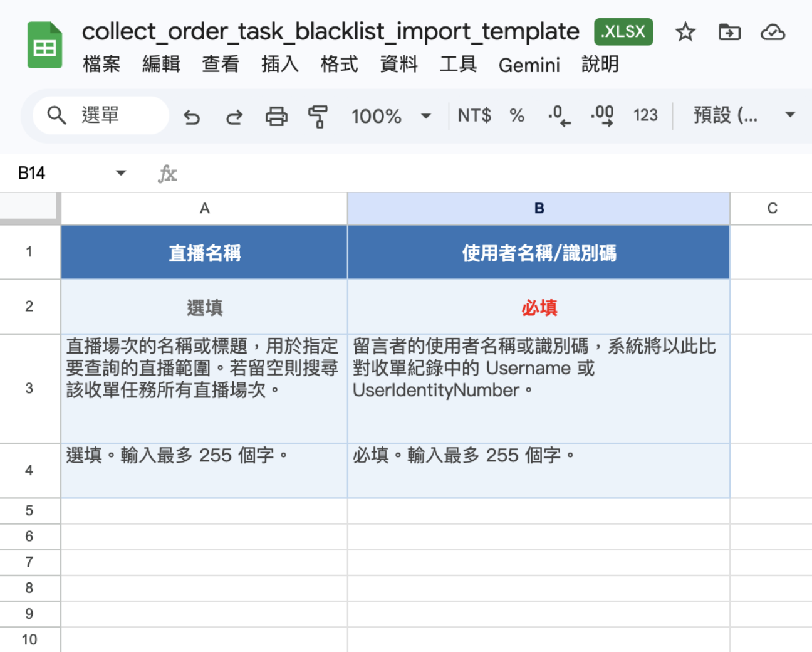
Task: Open the Name Box dropdown next to B14
Action: coord(120,172)
